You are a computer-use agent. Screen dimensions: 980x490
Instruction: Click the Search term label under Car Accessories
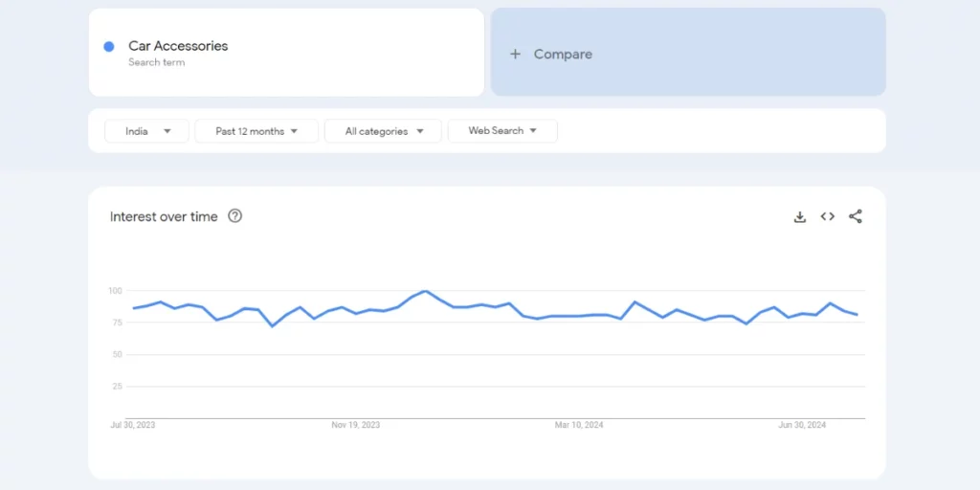156,62
